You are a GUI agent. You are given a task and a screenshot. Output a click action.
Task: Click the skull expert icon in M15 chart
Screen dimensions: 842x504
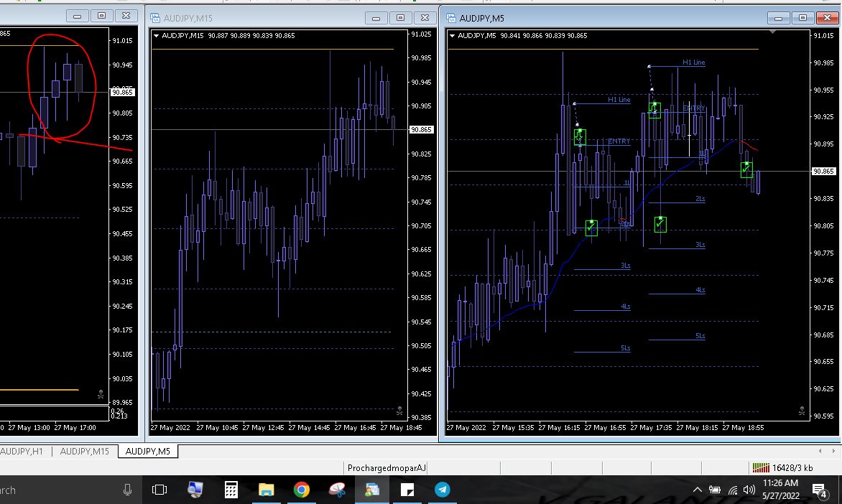pos(399,411)
